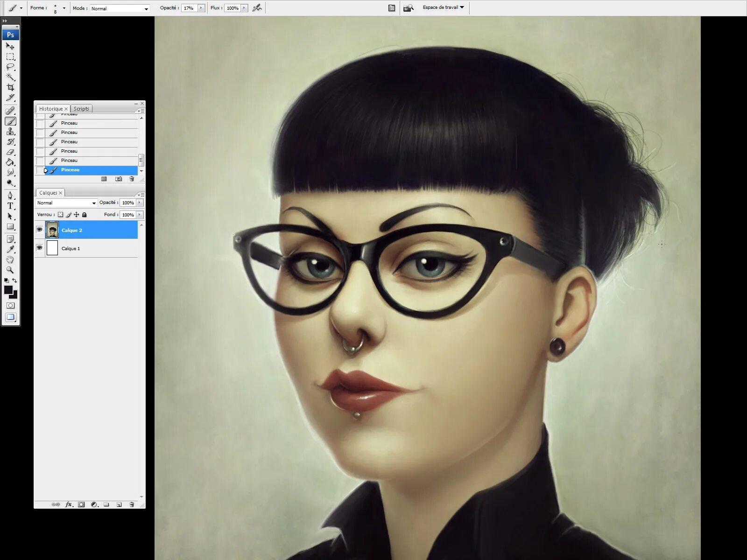Switch to the Scripts tab
This screenshot has height=560, width=747.
point(81,109)
